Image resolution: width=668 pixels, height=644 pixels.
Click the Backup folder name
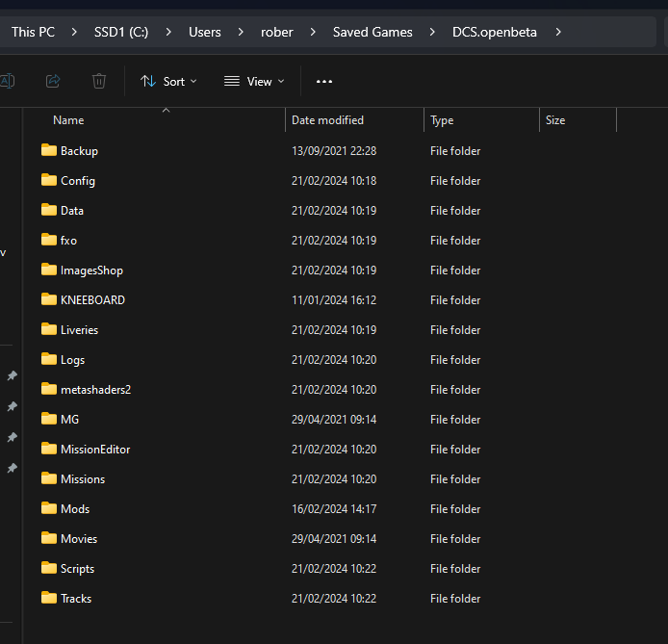[79, 151]
